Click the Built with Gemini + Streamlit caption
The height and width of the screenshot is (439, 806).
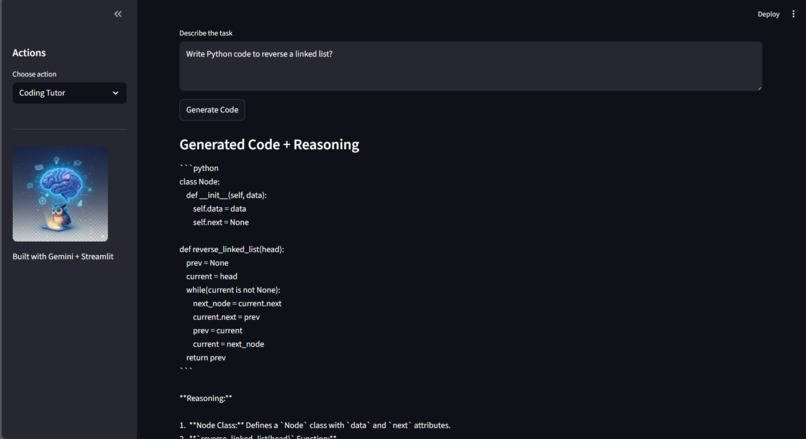pos(63,257)
